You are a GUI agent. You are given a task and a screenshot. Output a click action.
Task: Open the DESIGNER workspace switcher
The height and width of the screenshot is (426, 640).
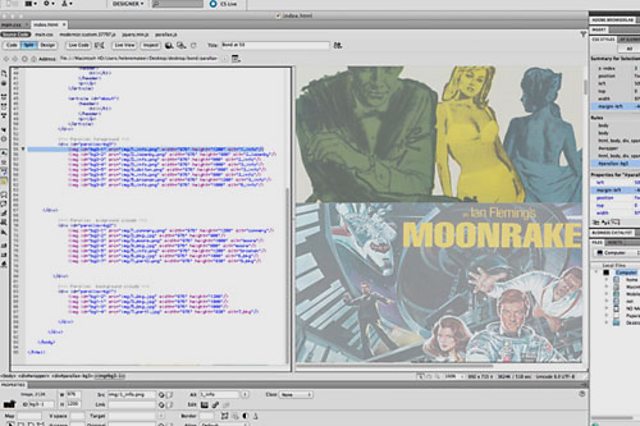(x=128, y=4)
